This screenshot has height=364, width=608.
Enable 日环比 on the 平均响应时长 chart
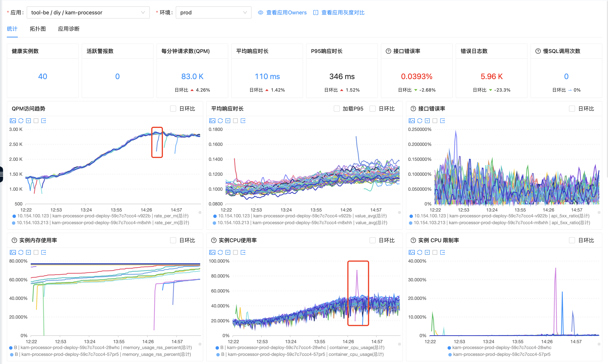(373, 109)
